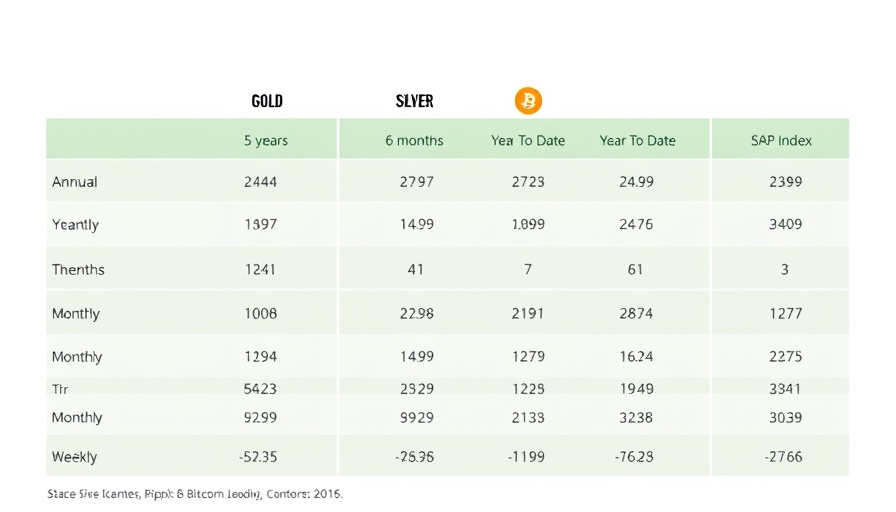
Task: Click the source footnote text below table
Action: [x=195, y=494]
